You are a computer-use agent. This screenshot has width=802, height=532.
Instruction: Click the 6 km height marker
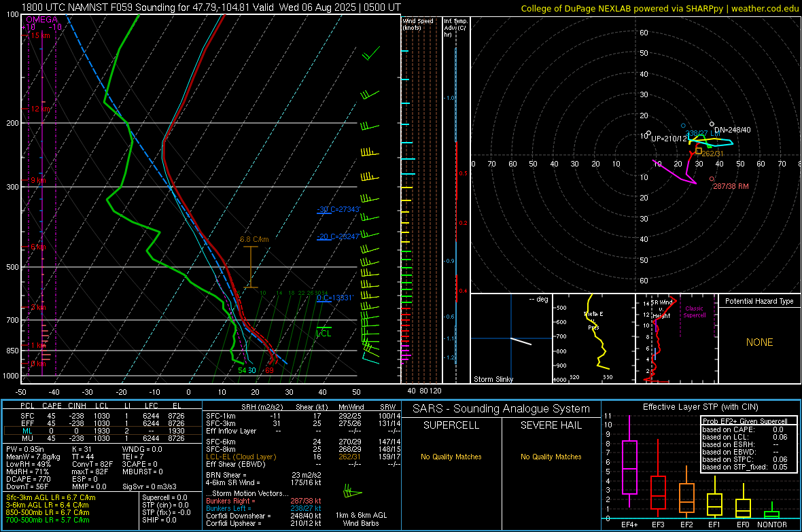pyautogui.click(x=38, y=247)
